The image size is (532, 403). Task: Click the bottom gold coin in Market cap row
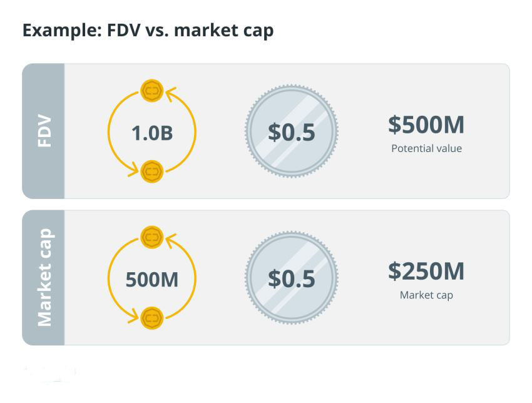click(x=152, y=318)
